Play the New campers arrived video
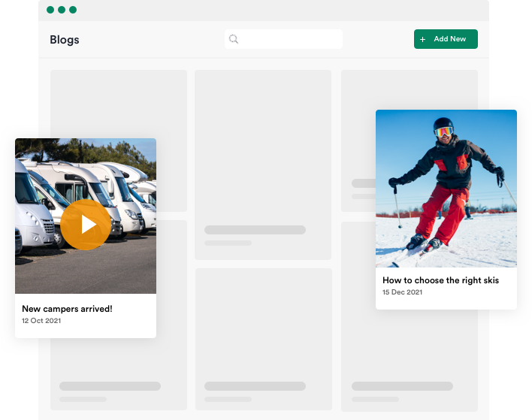 86,225
